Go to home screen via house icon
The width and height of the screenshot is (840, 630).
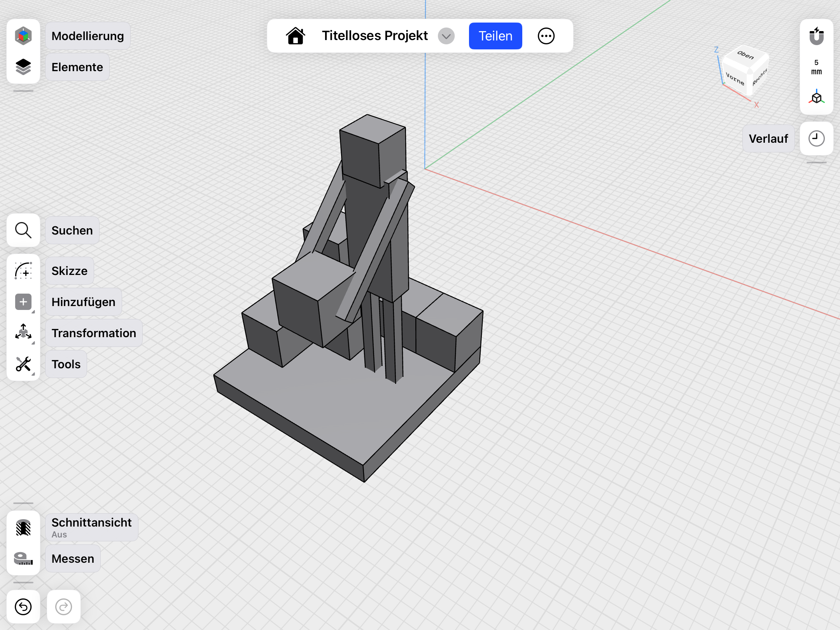296,36
